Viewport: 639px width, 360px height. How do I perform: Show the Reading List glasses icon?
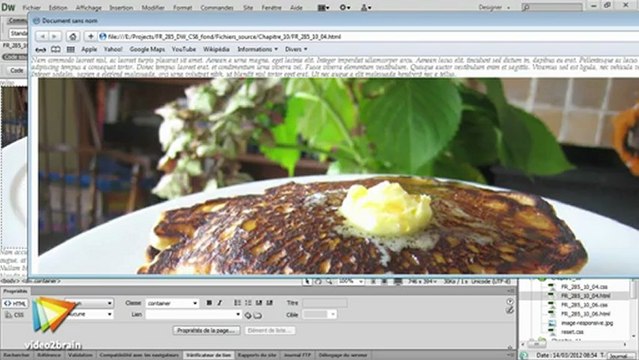tap(41, 49)
